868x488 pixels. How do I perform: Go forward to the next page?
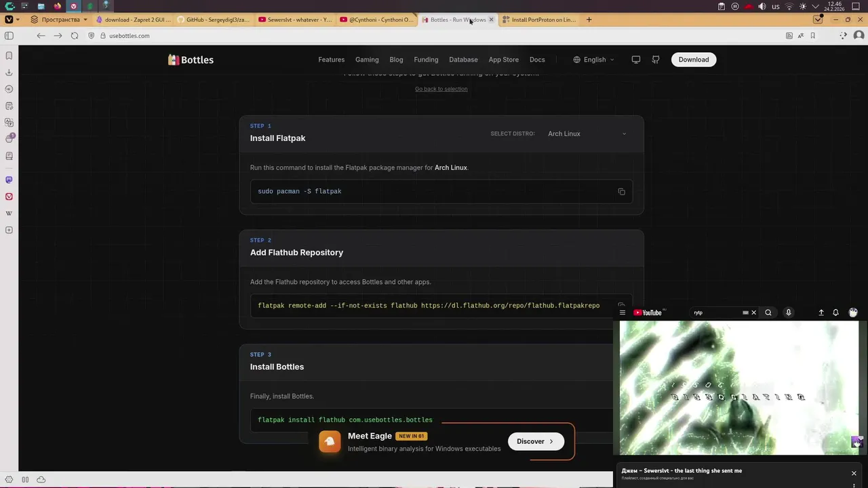pos(58,35)
